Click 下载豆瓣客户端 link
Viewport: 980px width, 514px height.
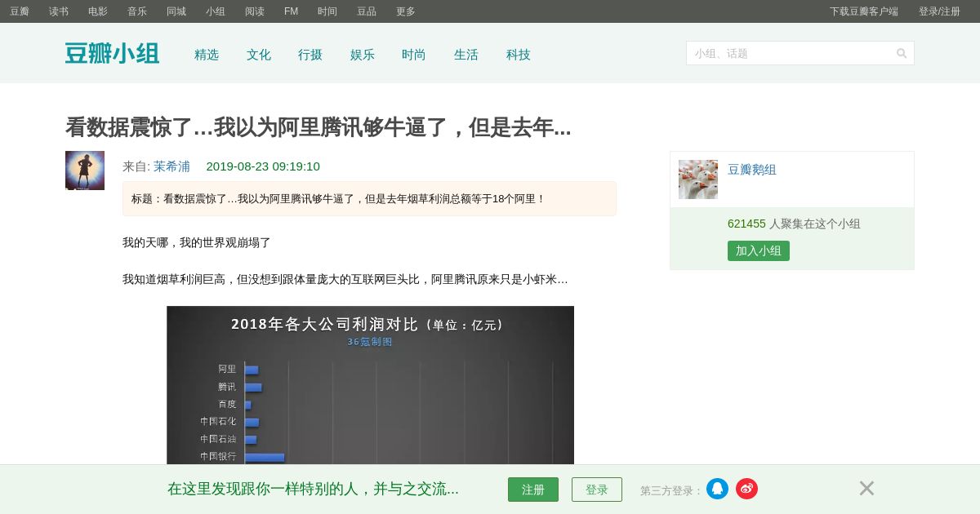point(864,11)
